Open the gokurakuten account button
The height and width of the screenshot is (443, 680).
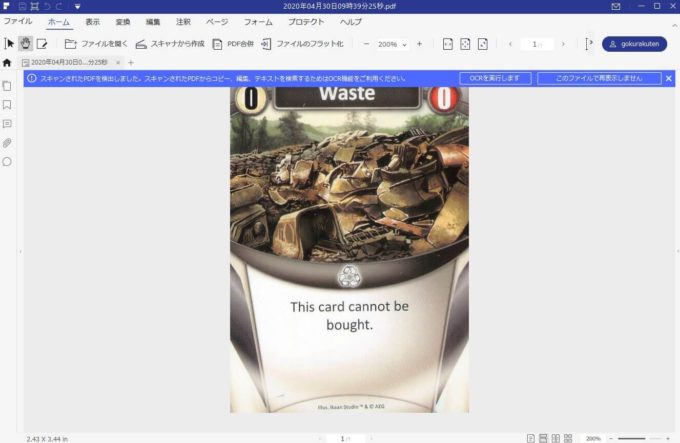coord(634,44)
